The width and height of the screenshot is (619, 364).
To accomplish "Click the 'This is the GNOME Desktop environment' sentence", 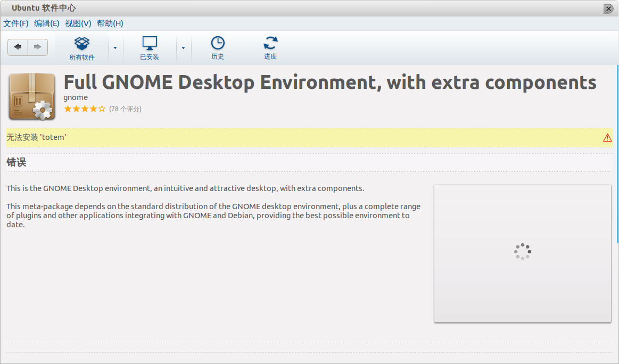I will click(185, 188).
